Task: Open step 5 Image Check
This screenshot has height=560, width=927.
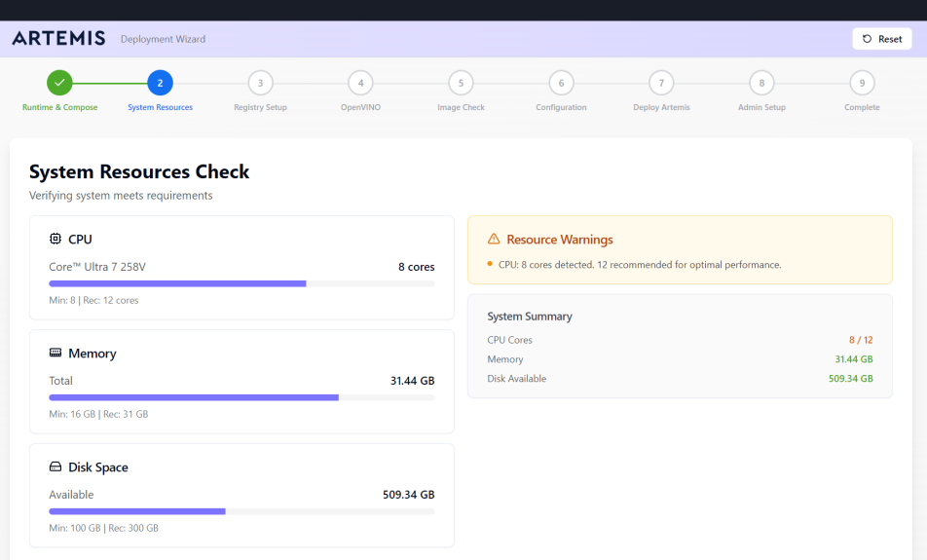Action: pos(461,83)
